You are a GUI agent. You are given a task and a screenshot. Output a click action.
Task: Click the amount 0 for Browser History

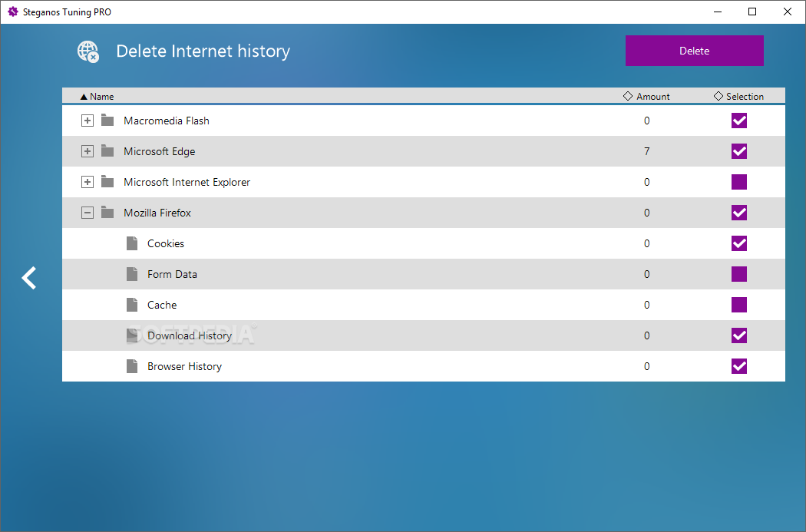[x=646, y=366]
